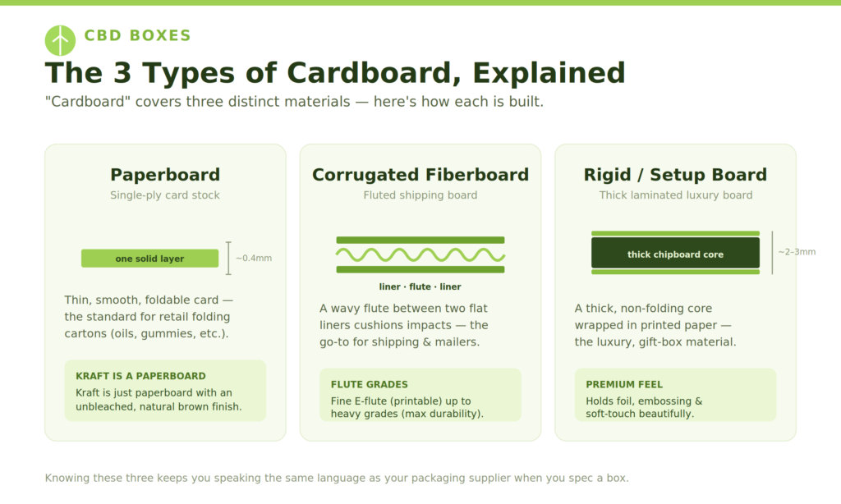The width and height of the screenshot is (841, 504).
Task: Click the top liner bar of corrugated diagram
Action: click(x=420, y=241)
